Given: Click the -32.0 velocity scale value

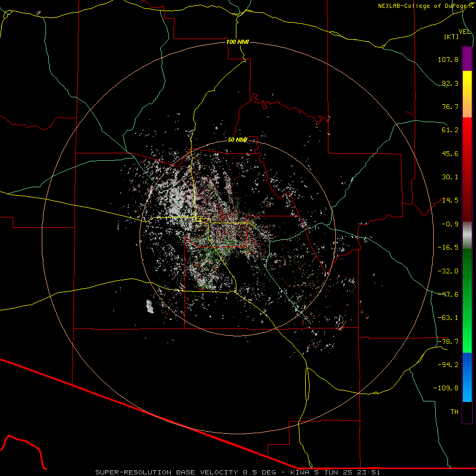Looking at the screenshot, I should click(448, 271).
